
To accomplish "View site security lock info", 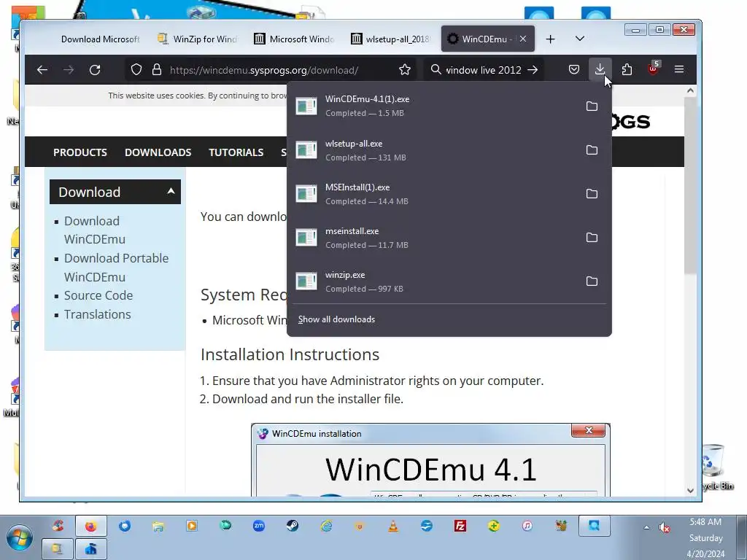I will pos(157,70).
